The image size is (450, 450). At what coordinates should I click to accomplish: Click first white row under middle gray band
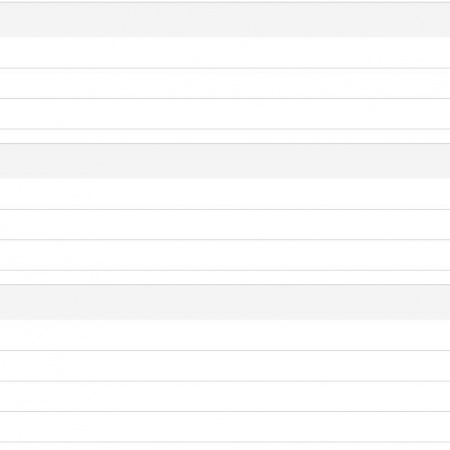pyautogui.click(x=225, y=194)
